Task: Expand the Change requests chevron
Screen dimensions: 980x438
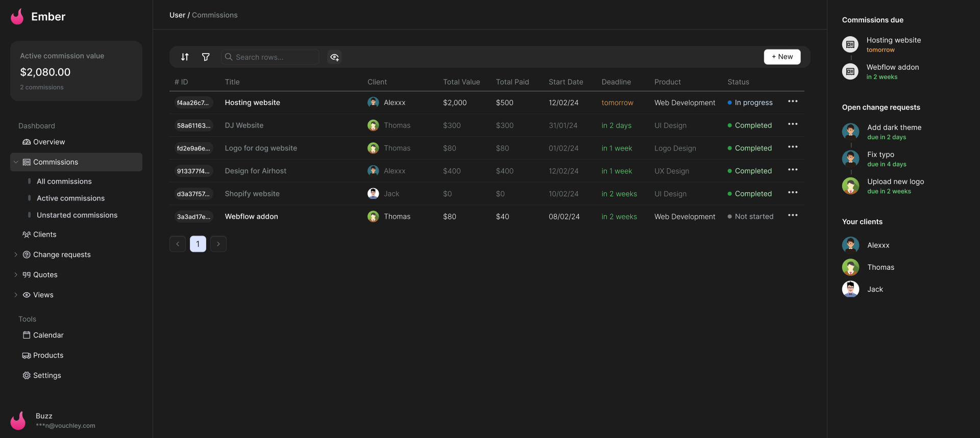Action: [x=16, y=254]
